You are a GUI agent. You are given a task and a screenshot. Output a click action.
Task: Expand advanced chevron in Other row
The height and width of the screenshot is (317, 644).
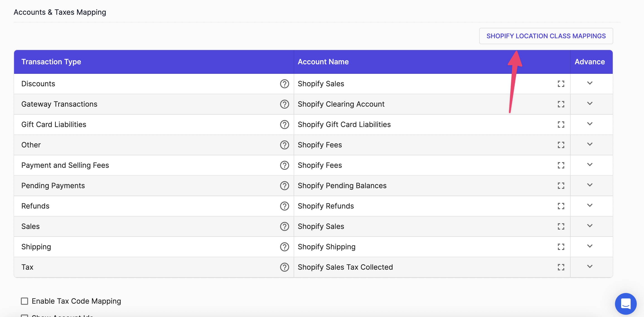click(x=589, y=144)
